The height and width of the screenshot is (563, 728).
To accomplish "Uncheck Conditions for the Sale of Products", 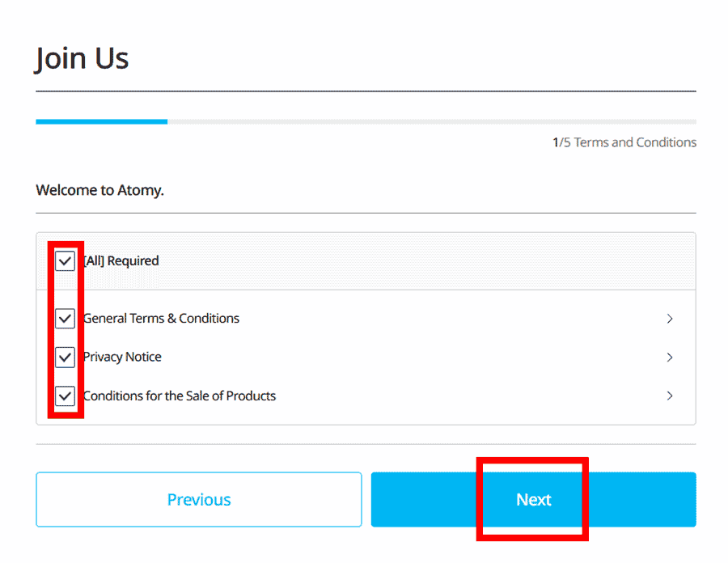I will [x=65, y=396].
